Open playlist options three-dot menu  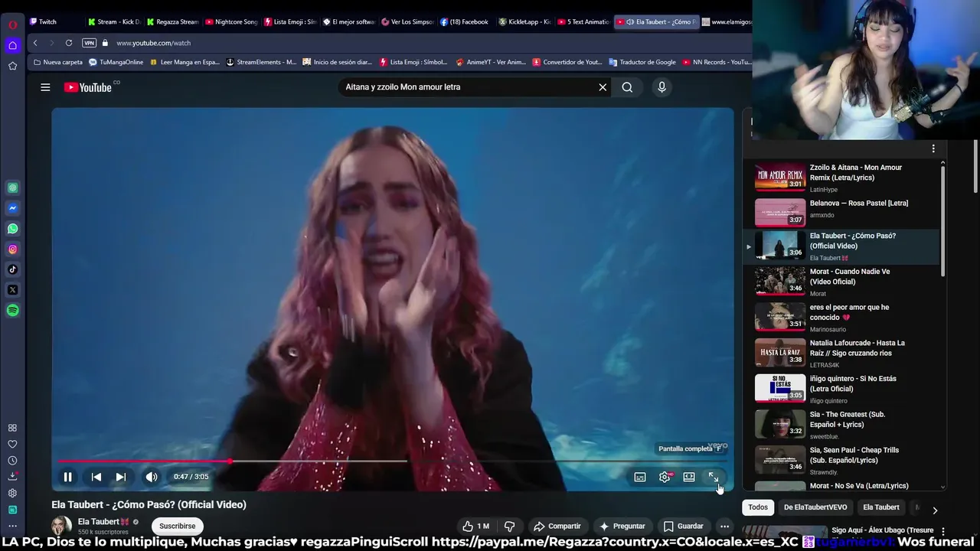[933, 148]
